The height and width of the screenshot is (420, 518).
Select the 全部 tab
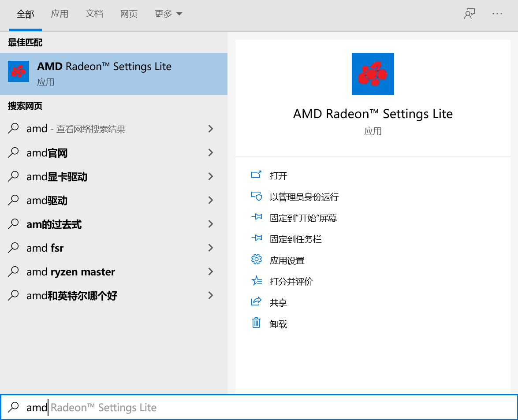click(x=25, y=14)
